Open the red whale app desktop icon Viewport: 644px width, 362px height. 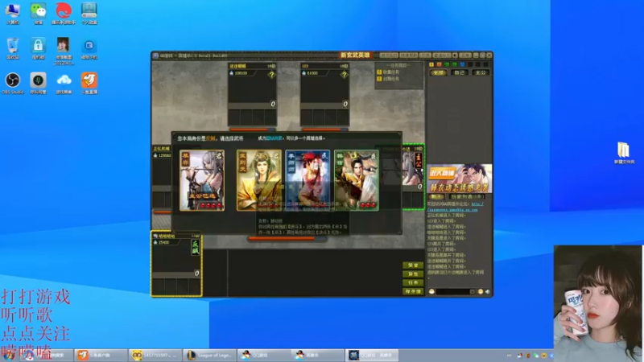point(64,13)
